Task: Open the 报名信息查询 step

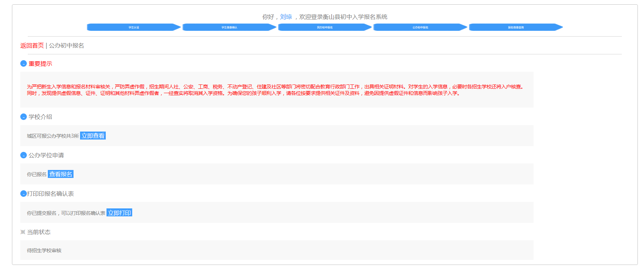Action: pyautogui.click(x=515, y=28)
